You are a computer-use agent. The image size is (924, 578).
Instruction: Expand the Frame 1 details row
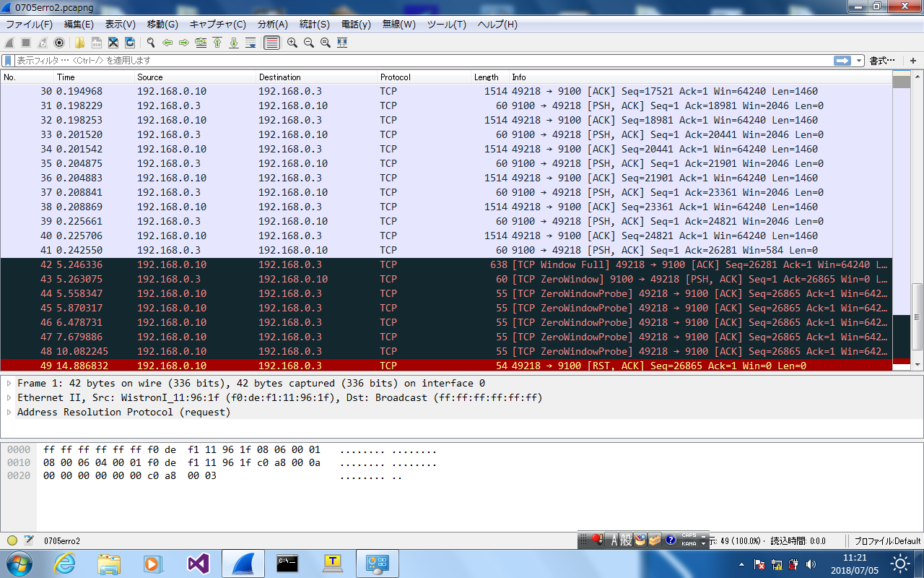(9, 384)
